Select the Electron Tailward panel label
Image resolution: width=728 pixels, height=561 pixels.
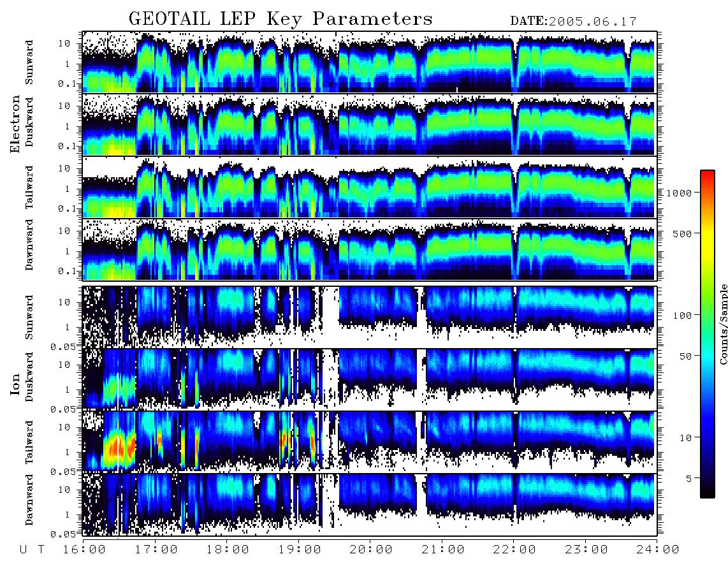coord(29,187)
